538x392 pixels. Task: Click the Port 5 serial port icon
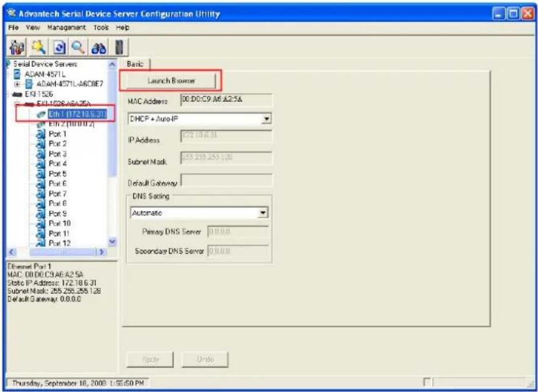[40, 174]
